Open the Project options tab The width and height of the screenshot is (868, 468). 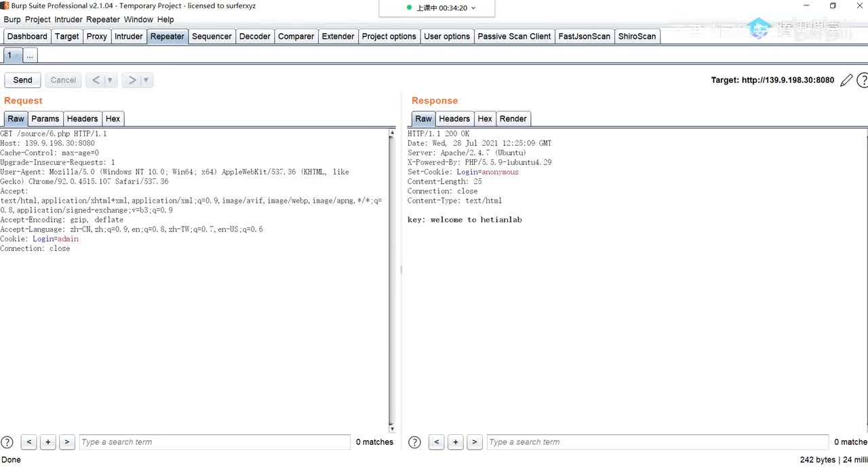click(389, 37)
